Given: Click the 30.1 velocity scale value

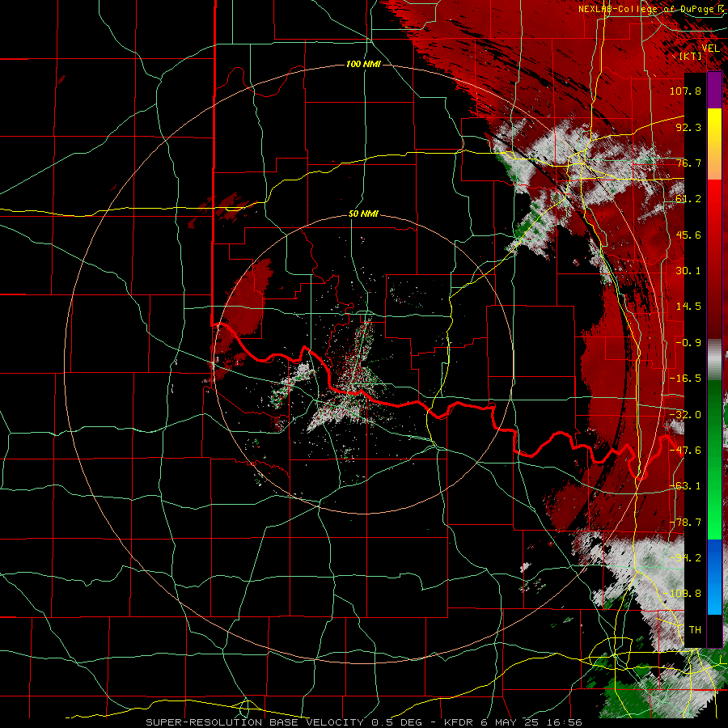Looking at the screenshot, I should pyautogui.click(x=688, y=271).
